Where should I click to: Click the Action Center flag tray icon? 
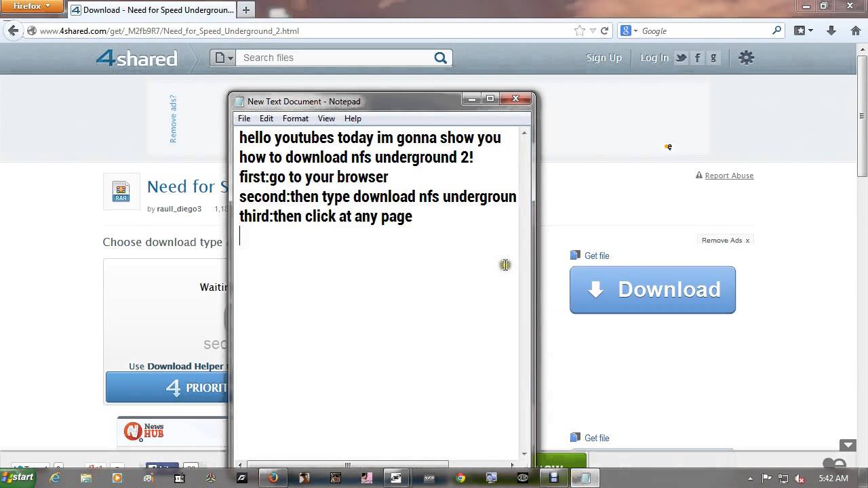tap(766, 479)
